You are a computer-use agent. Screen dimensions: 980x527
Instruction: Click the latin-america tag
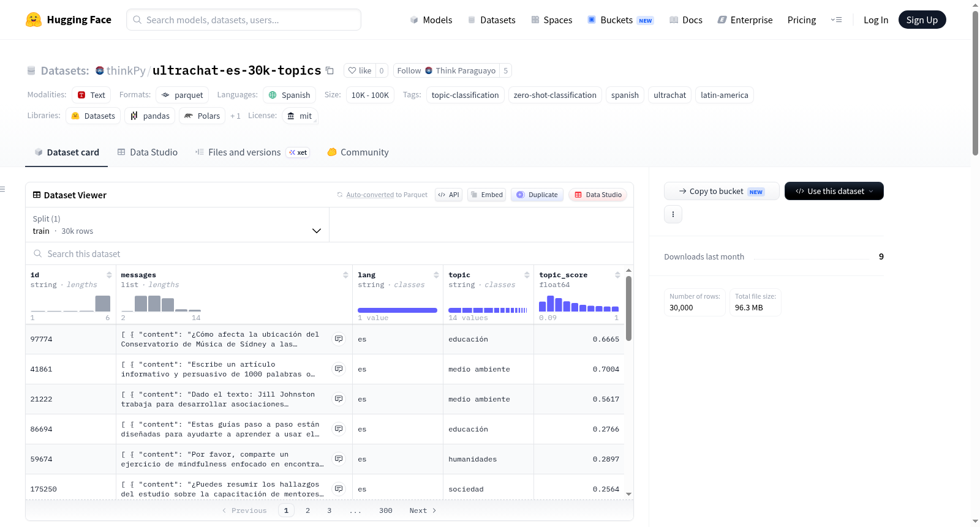click(724, 95)
